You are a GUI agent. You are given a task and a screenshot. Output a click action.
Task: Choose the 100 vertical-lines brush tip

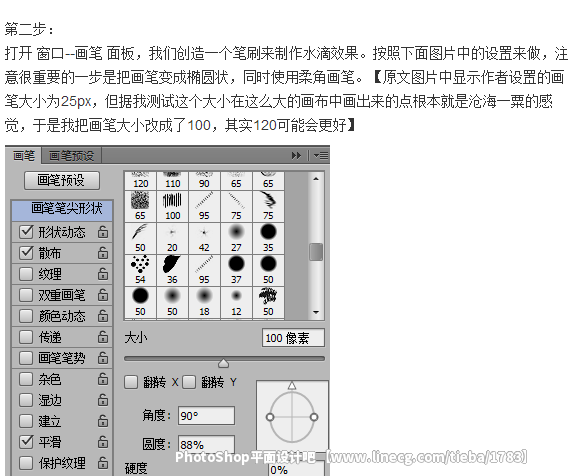[x=173, y=206]
